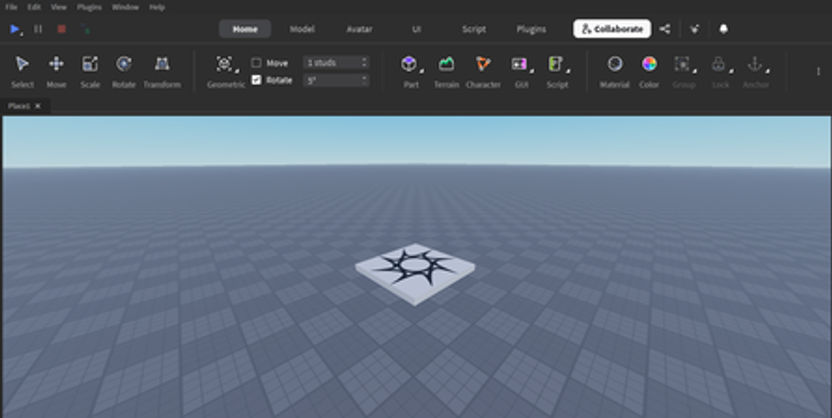Image resolution: width=832 pixels, height=418 pixels.
Task: Open the Geometric mode dropdown
Action: click(x=237, y=71)
